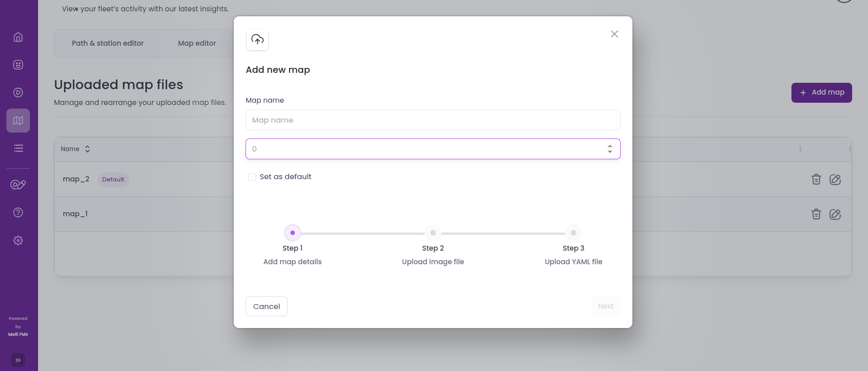Open the Home icon in sidebar
868x371 pixels.
(x=18, y=37)
